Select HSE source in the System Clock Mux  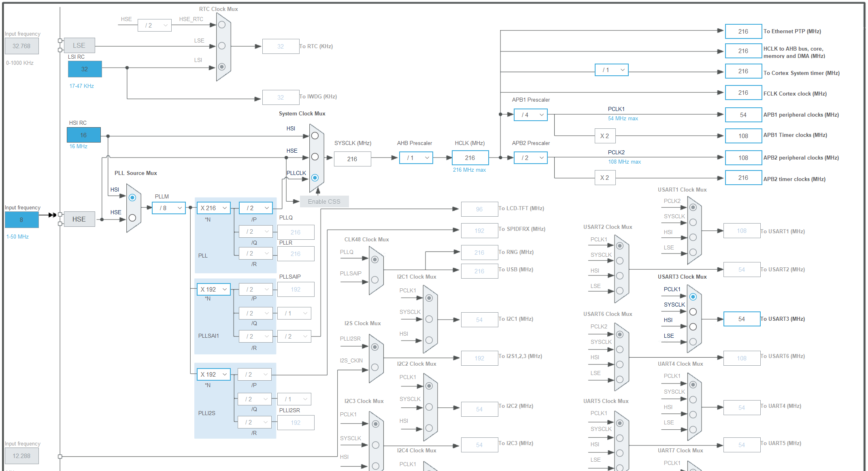[316, 158]
